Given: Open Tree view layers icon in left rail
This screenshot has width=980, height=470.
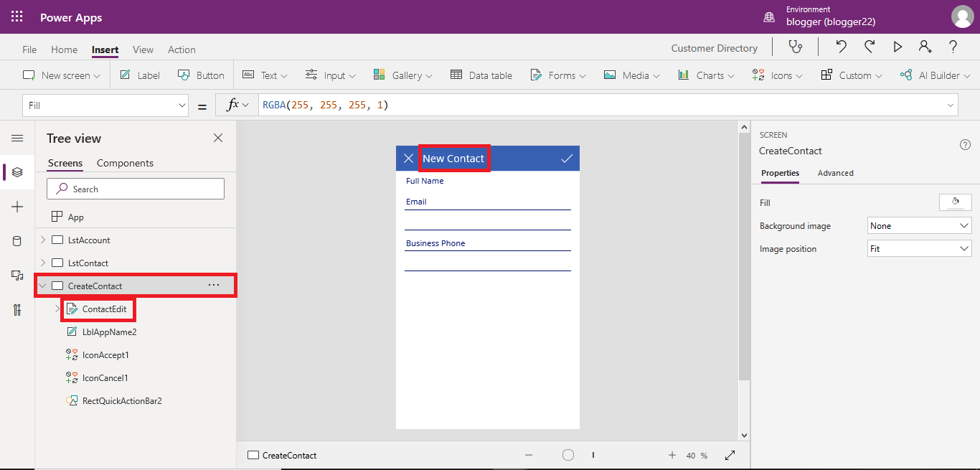Looking at the screenshot, I should [x=17, y=172].
